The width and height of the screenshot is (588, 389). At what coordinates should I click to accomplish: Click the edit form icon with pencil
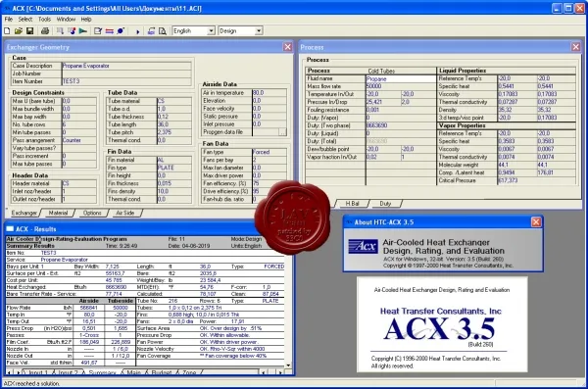point(98,31)
